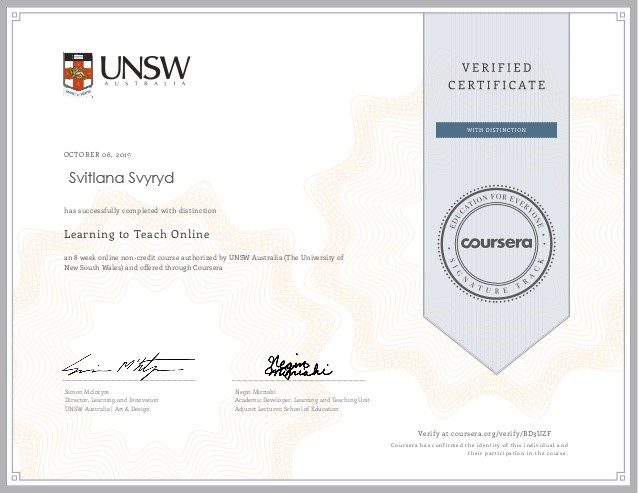Click the 'AUSTRALIA' text under UNSW

(145, 83)
